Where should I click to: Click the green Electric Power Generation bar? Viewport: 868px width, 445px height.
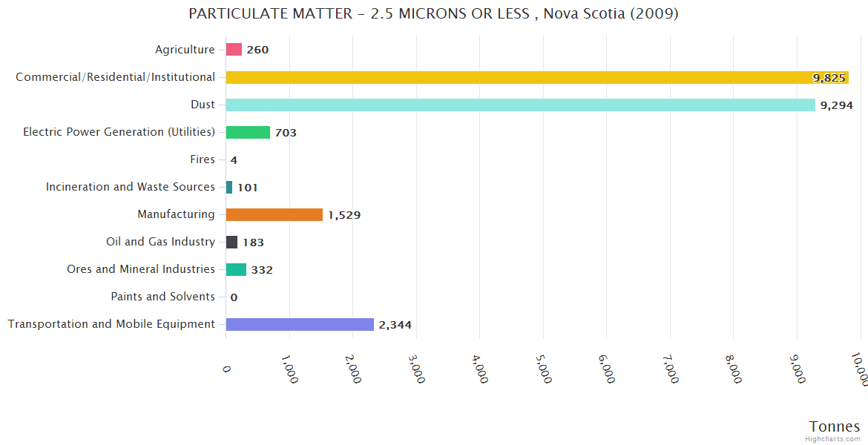pos(248,132)
